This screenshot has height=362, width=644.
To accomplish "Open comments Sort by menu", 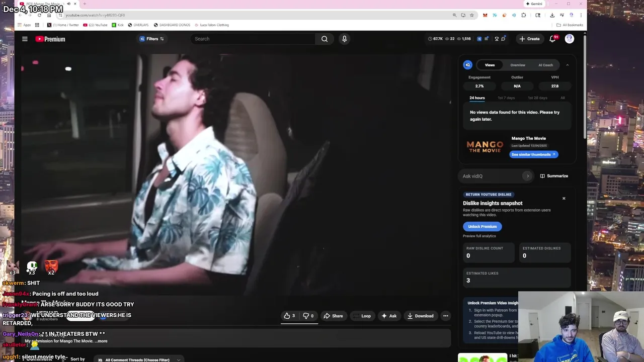I will [77, 359].
